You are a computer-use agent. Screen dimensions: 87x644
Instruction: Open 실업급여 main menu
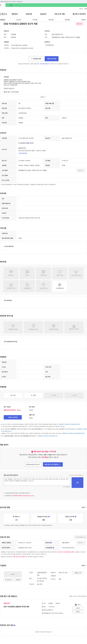[x=43, y=14]
